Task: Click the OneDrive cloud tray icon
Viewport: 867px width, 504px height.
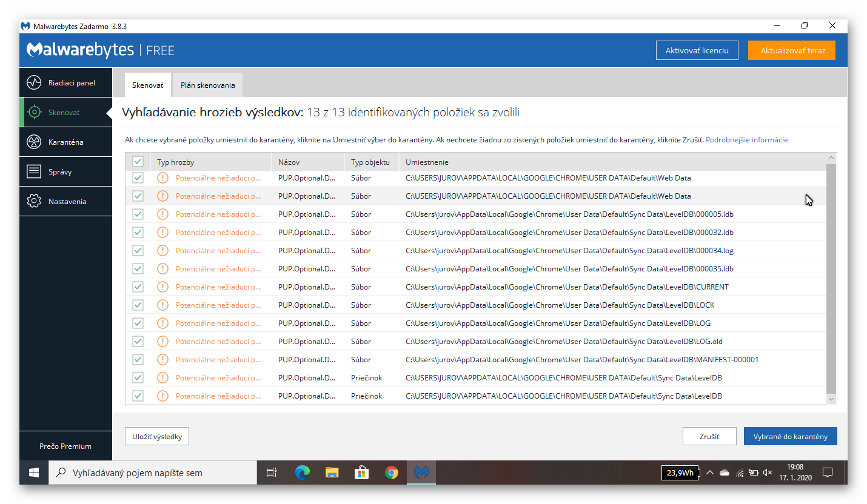Action: pyautogui.click(x=725, y=472)
